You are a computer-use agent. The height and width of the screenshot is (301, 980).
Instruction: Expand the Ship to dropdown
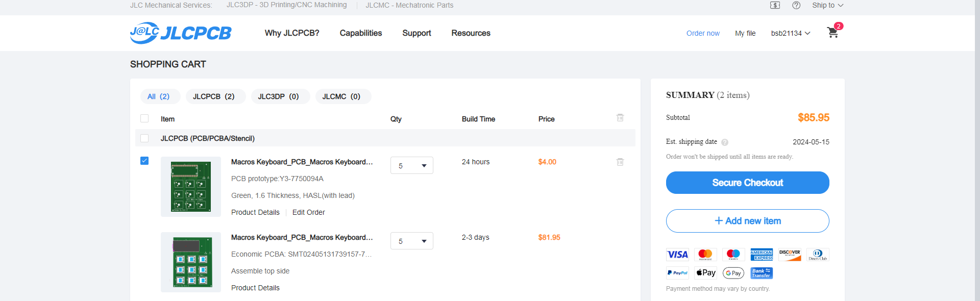coord(827,5)
